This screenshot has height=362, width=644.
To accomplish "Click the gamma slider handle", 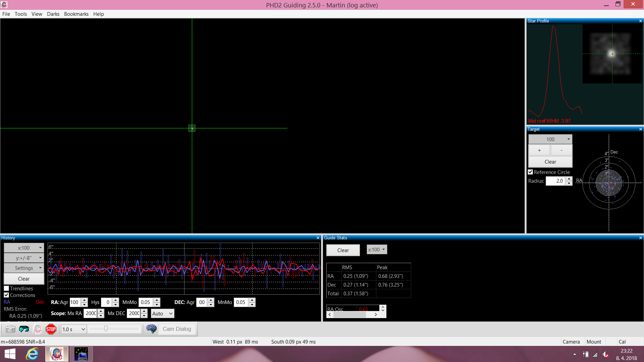I will (x=106, y=329).
